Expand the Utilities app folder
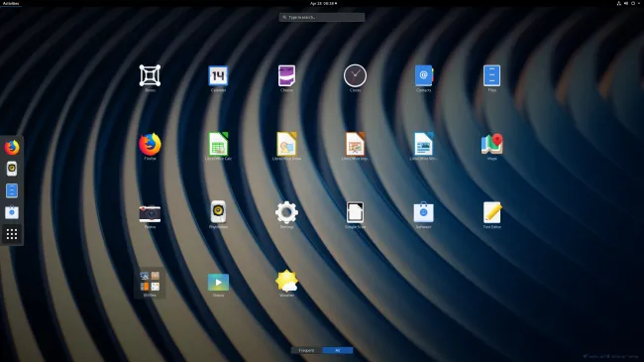This screenshot has width=644, height=362. point(150,282)
